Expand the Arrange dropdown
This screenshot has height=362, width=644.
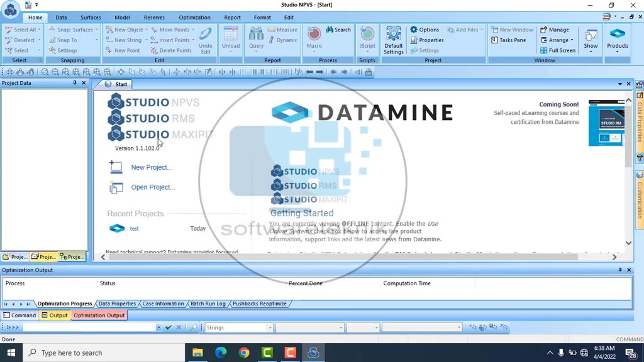tap(557, 40)
